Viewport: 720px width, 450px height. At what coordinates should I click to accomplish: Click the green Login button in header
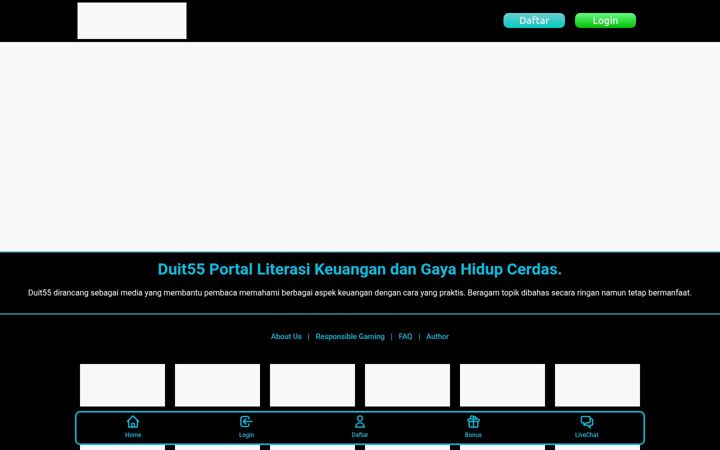click(605, 21)
